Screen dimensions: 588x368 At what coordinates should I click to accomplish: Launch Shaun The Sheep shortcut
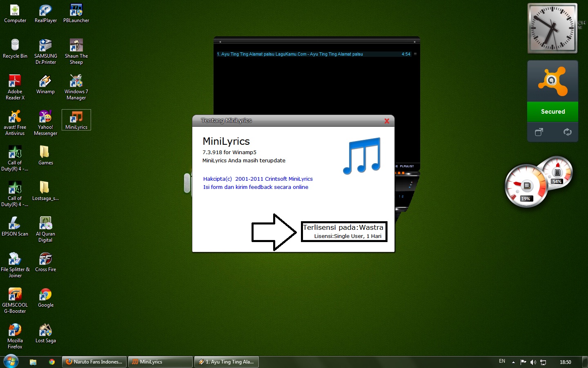76,52
